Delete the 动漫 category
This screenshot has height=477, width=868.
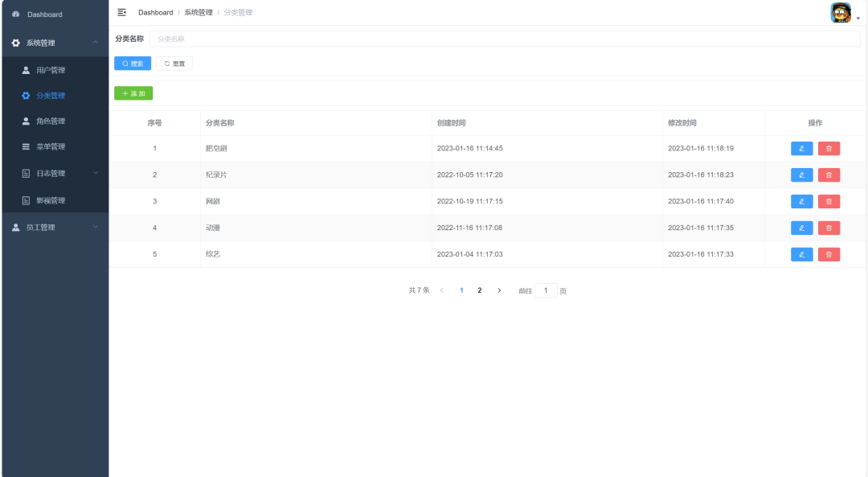[829, 228]
